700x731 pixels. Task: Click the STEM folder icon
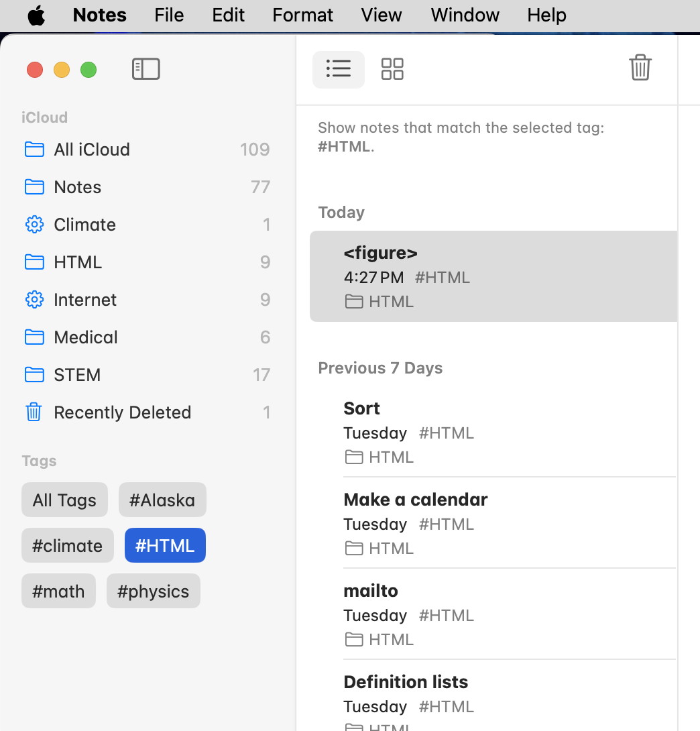click(34, 375)
